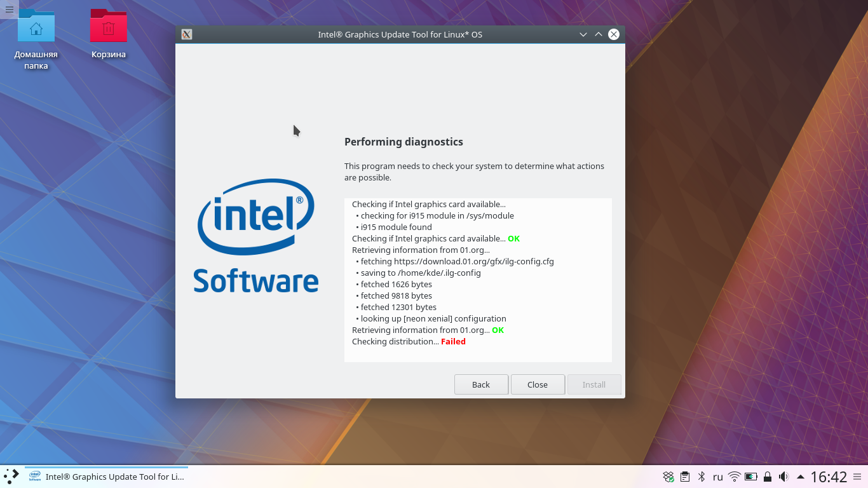Open the Домашняя папка desktop folder icon
Image resolution: width=868 pixels, height=488 pixels.
[x=36, y=38]
